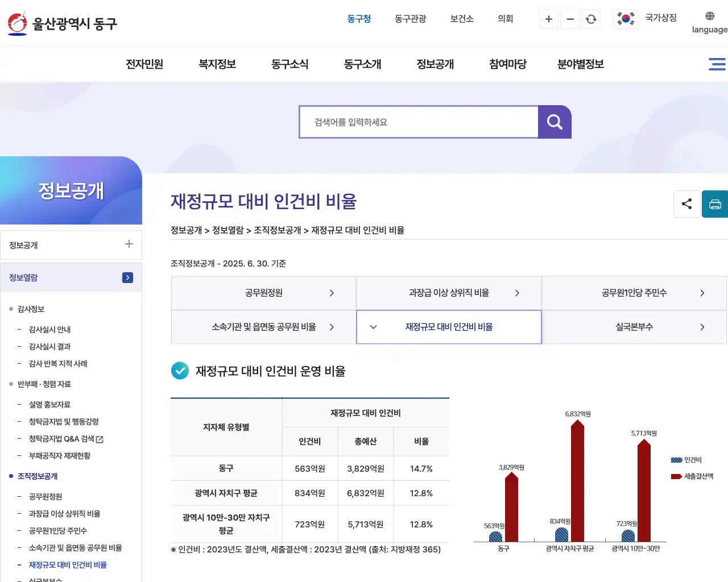Click the 14.7% ratio cell
Screen dimensions: 728x582
(421, 469)
